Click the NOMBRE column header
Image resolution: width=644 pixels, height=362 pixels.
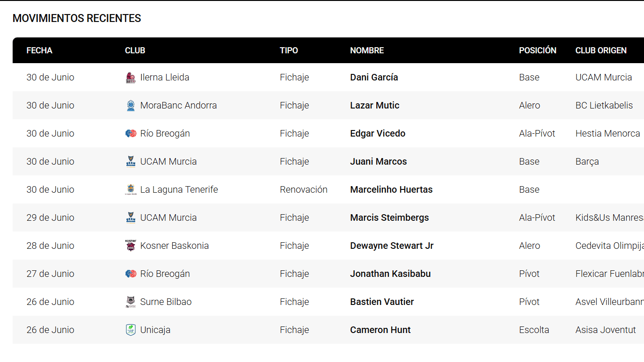(367, 51)
